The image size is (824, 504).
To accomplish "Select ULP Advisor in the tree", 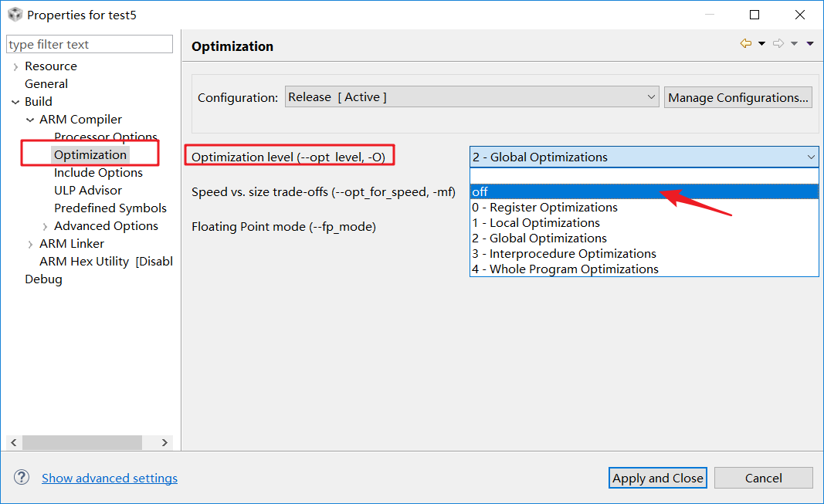I will pyautogui.click(x=88, y=191).
